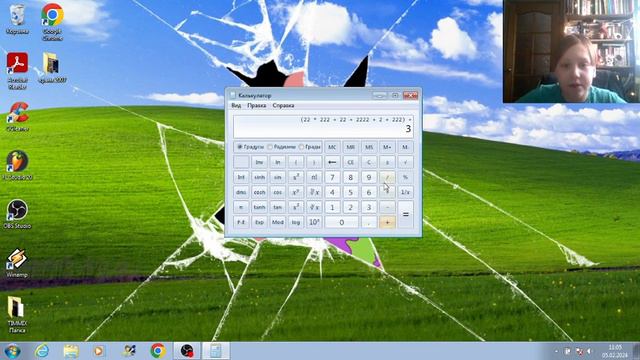Switch to OBS recording in the taskbar
The height and width of the screenshot is (360, 640).
187,351
